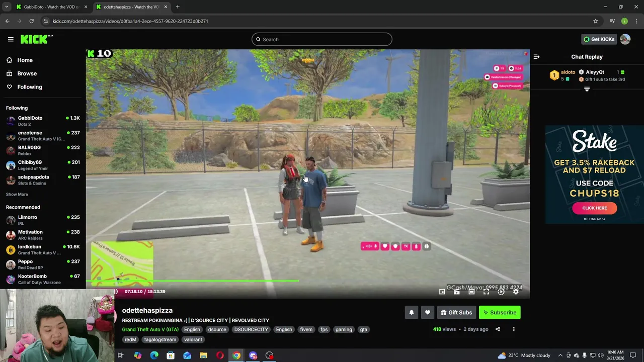
Task: Select the tagalogstream tag
Action: [160, 339]
